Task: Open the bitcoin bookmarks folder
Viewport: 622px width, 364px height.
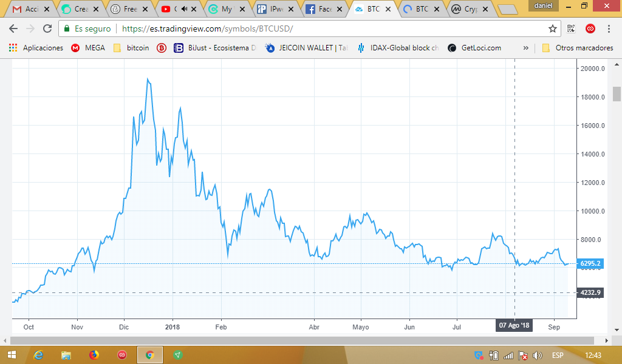Action: tap(131, 48)
